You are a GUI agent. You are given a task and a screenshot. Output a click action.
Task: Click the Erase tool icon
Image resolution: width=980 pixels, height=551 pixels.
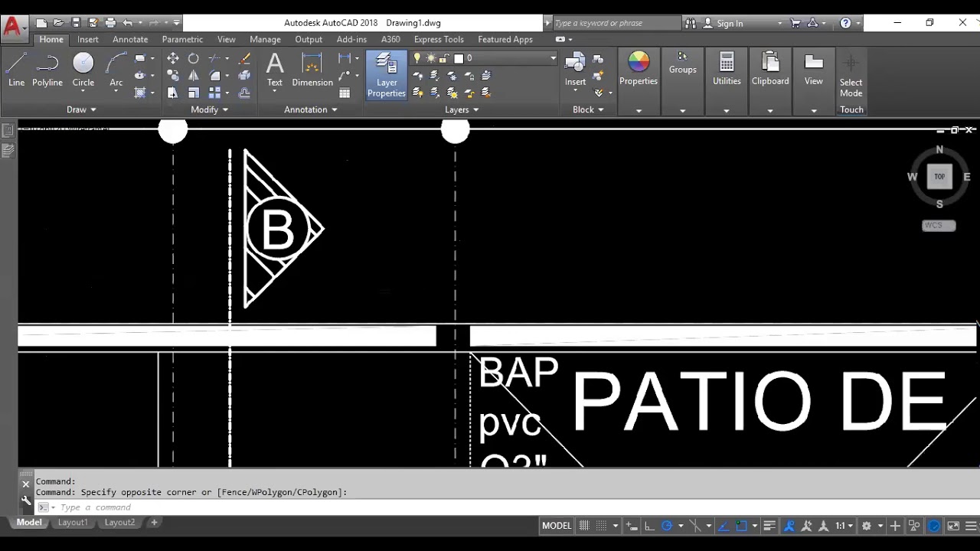click(x=244, y=58)
